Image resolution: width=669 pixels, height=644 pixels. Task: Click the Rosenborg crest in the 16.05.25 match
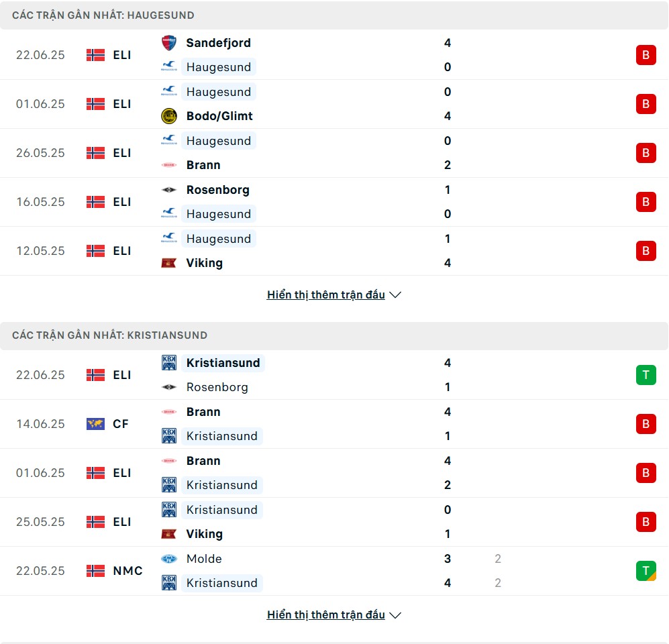[169, 190]
